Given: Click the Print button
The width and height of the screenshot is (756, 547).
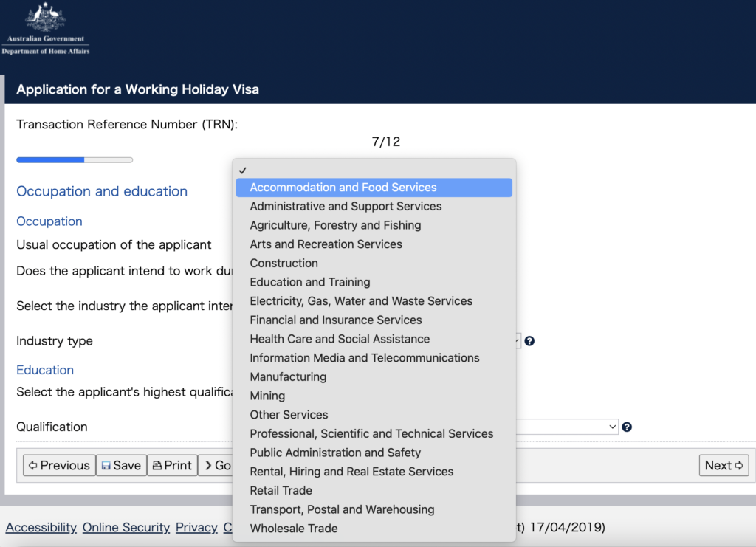Looking at the screenshot, I should 172,465.
